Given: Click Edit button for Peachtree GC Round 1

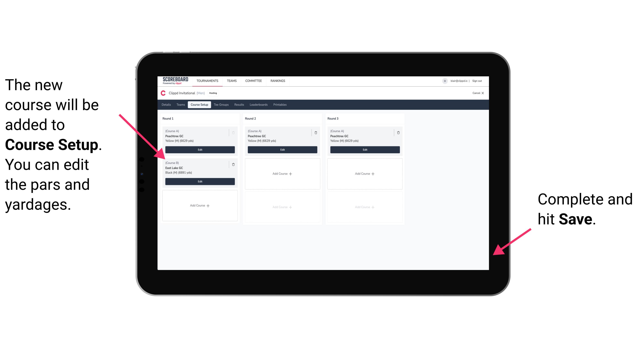Looking at the screenshot, I should click(x=200, y=150).
